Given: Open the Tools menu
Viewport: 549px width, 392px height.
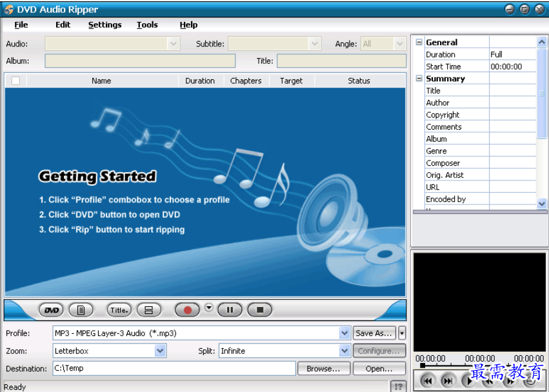Looking at the screenshot, I should (147, 25).
